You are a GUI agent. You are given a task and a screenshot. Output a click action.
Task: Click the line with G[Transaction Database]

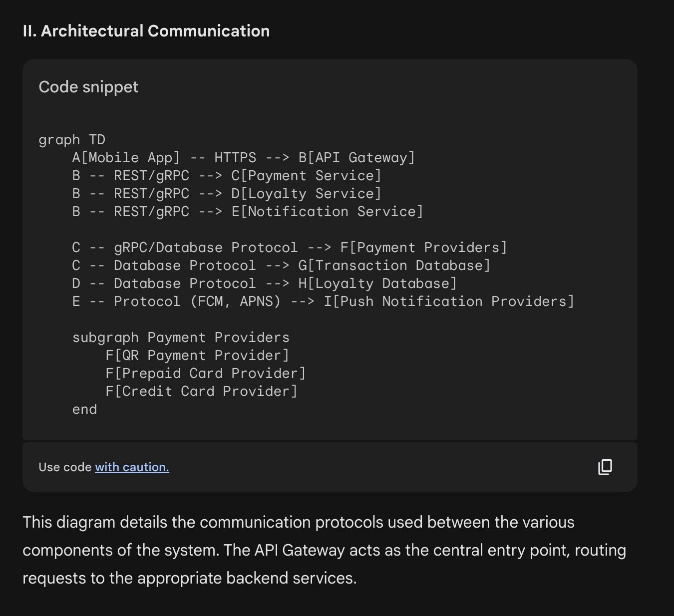tap(281, 266)
